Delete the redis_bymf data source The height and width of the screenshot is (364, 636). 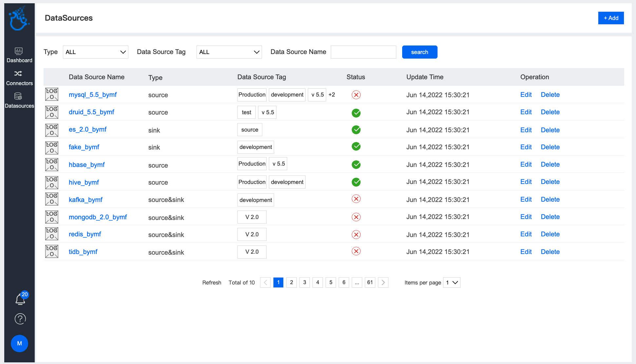(550, 234)
